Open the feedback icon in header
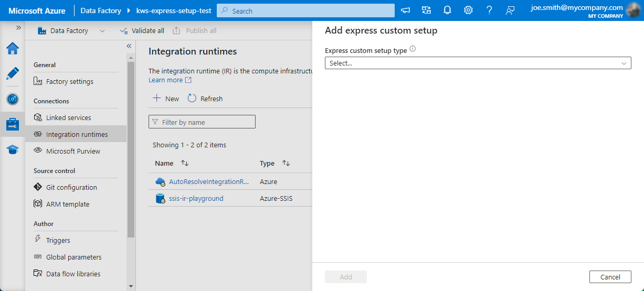 [x=510, y=10]
